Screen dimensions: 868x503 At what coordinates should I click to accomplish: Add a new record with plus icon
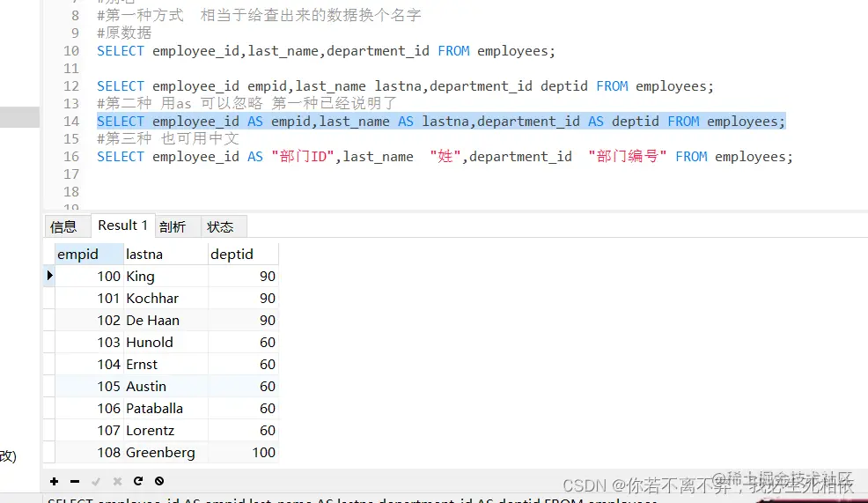(x=54, y=481)
